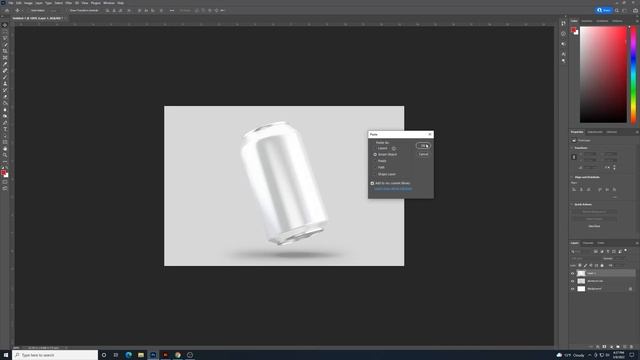Select the Eyedropper tool
The height and width of the screenshot is (360, 640).
(x=5, y=64)
